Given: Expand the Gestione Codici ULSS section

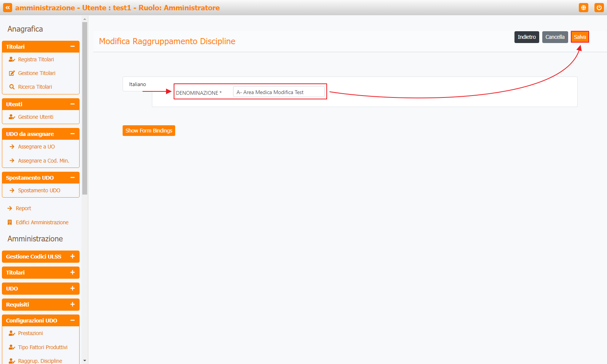Looking at the screenshot, I should [72, 257].
